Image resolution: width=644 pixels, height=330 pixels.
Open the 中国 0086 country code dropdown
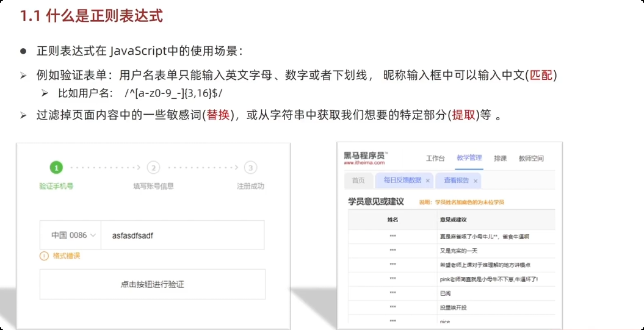[x=70, y=235]
